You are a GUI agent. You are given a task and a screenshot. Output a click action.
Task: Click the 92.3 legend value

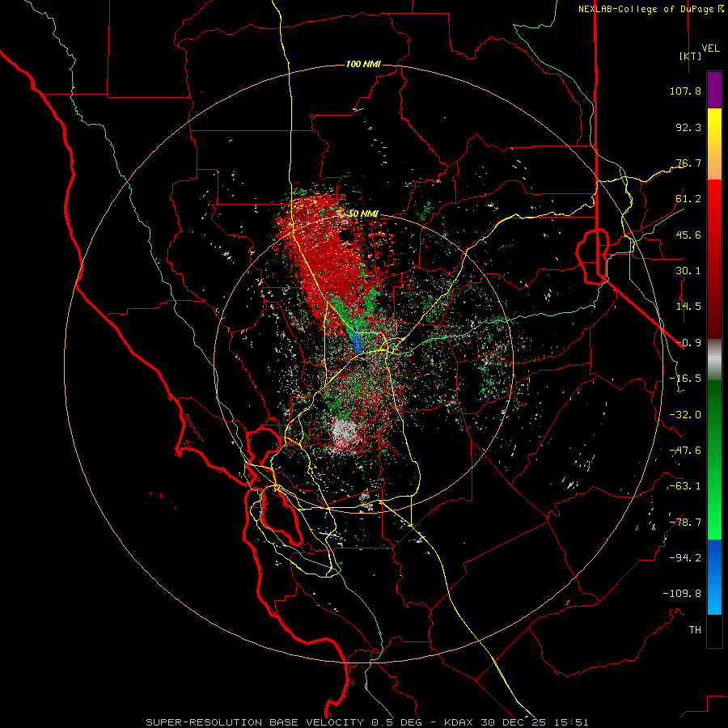pyautogui.click(x=688, y=127)
